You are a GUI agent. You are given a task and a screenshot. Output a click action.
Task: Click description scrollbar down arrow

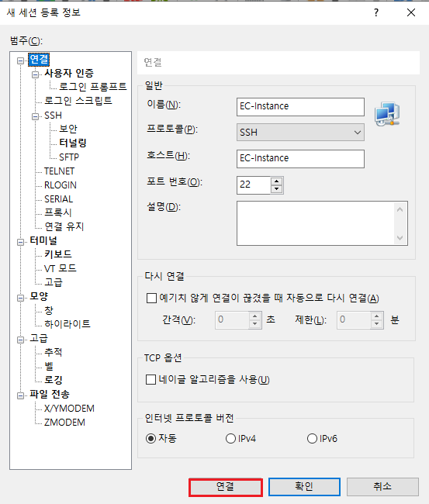pyautogui.click(x=400, y=238)
